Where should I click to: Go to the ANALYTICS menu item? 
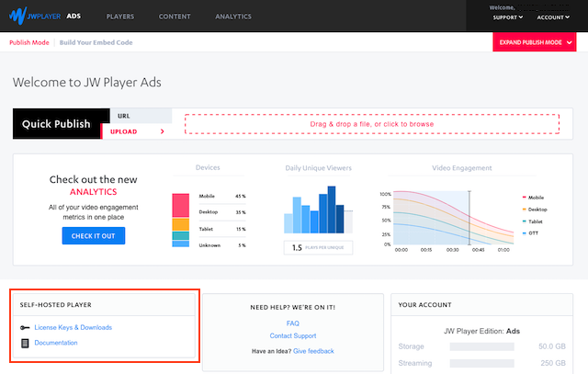click(233, 17)
